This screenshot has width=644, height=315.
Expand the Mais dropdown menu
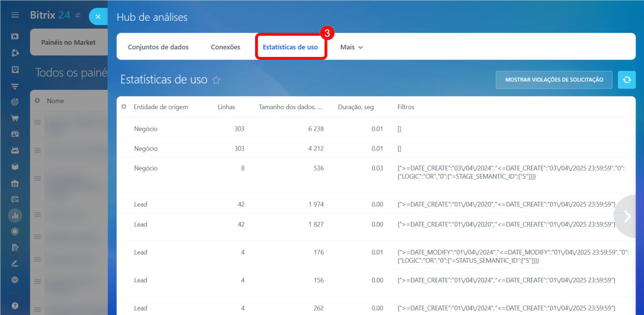[351, 47]
